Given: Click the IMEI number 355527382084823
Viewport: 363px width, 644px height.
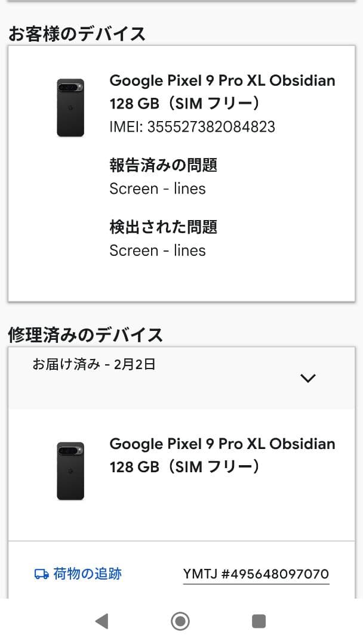Looking at the screenshot, I should click(x=192, y=126).
